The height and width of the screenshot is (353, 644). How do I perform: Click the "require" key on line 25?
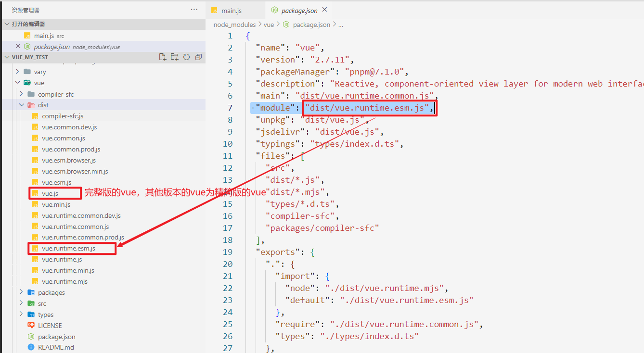[297, 324]
